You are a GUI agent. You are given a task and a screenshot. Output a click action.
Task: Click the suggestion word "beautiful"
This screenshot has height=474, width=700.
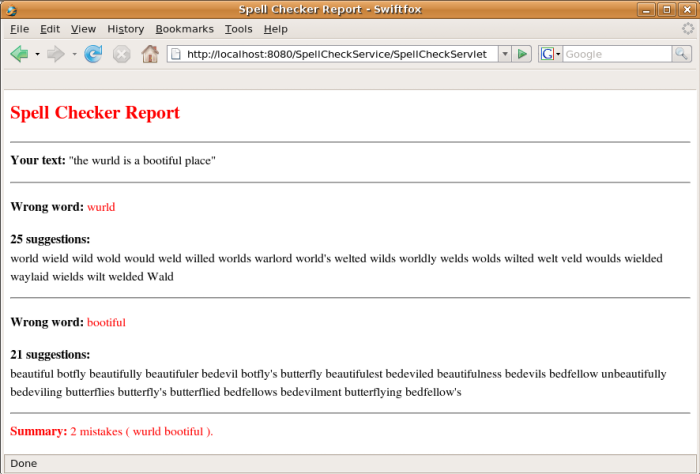32,374
